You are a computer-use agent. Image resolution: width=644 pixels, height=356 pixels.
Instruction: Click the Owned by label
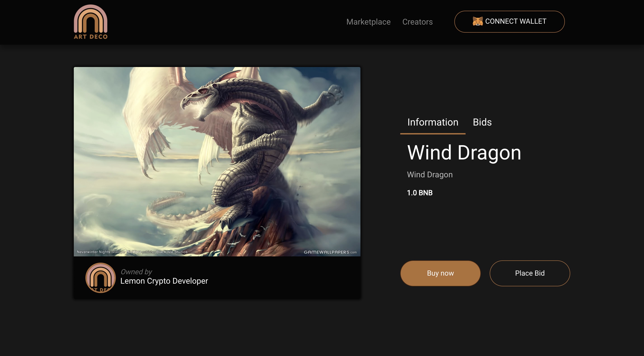pyautogui.click(x=136, y=272)
